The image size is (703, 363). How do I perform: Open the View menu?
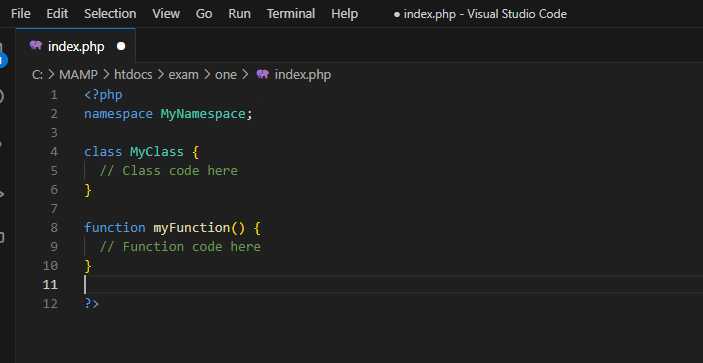coord(166,14)
